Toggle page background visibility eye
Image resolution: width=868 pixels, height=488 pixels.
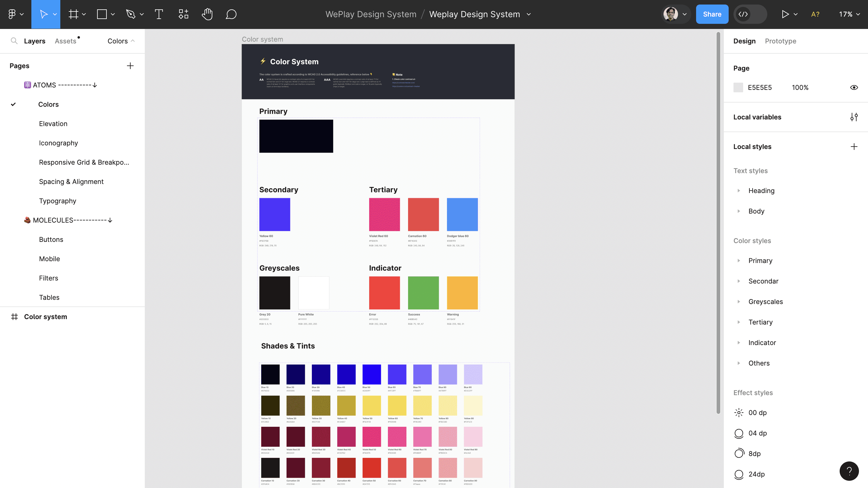pos(854,88)
